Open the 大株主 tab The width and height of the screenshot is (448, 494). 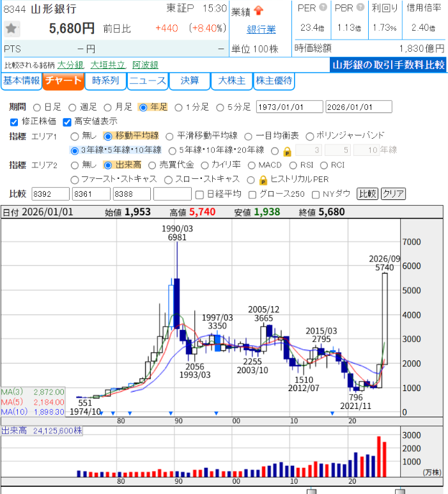click(231, 81)
